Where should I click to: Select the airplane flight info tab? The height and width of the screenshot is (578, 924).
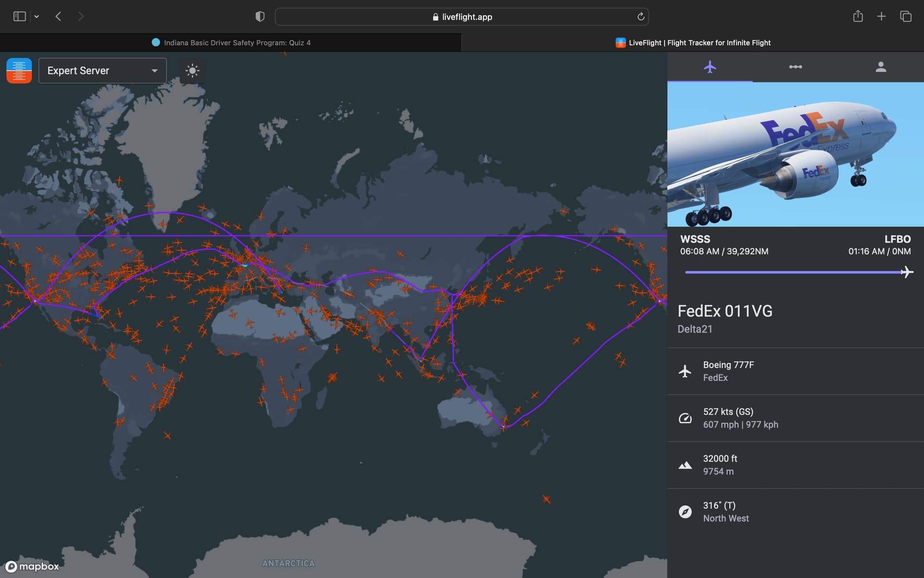click(x=710, y=67)
